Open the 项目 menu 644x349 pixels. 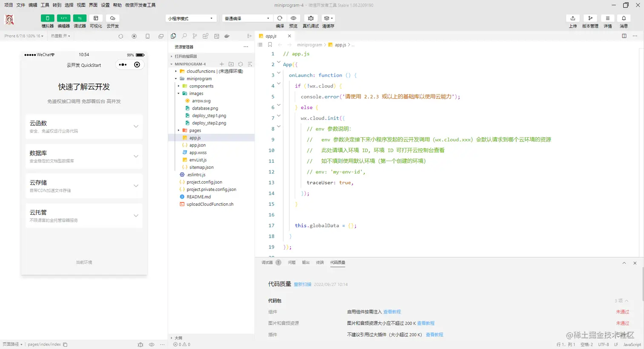(x=9, y=5)
